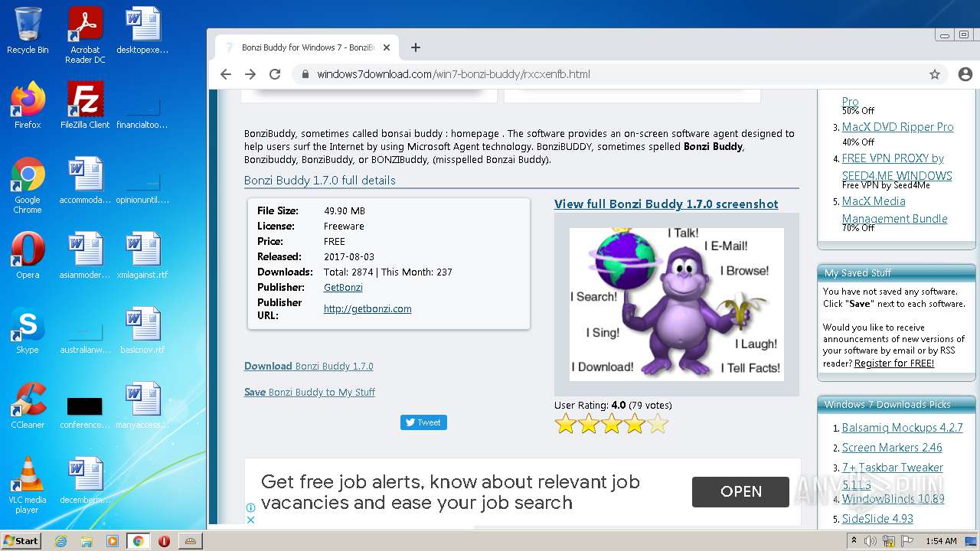Launch Skype desktop shortcut
The width and height of the screenshot is (980, 551).
pos(28,331)
